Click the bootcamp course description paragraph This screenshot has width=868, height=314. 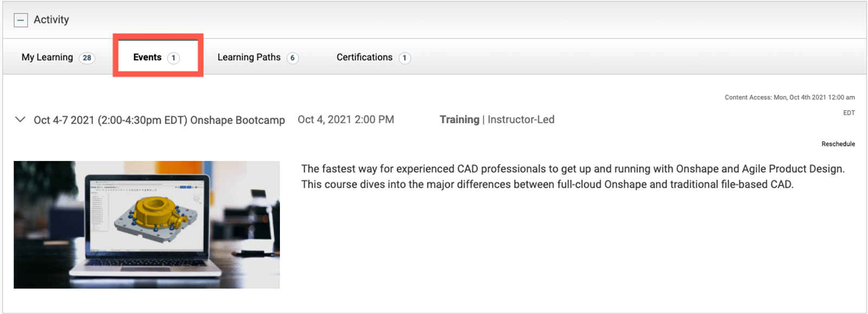572,177
